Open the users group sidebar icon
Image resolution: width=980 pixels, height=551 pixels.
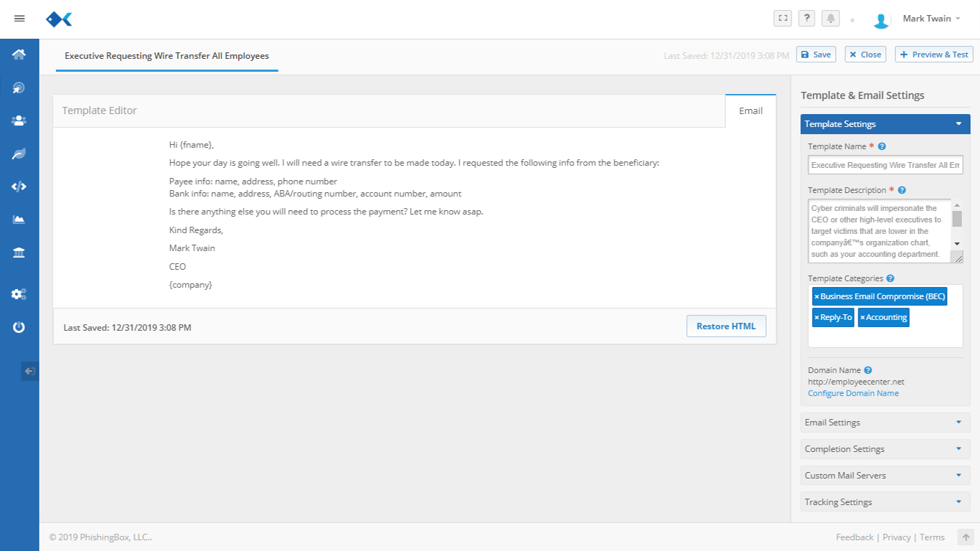pos(19,121)
